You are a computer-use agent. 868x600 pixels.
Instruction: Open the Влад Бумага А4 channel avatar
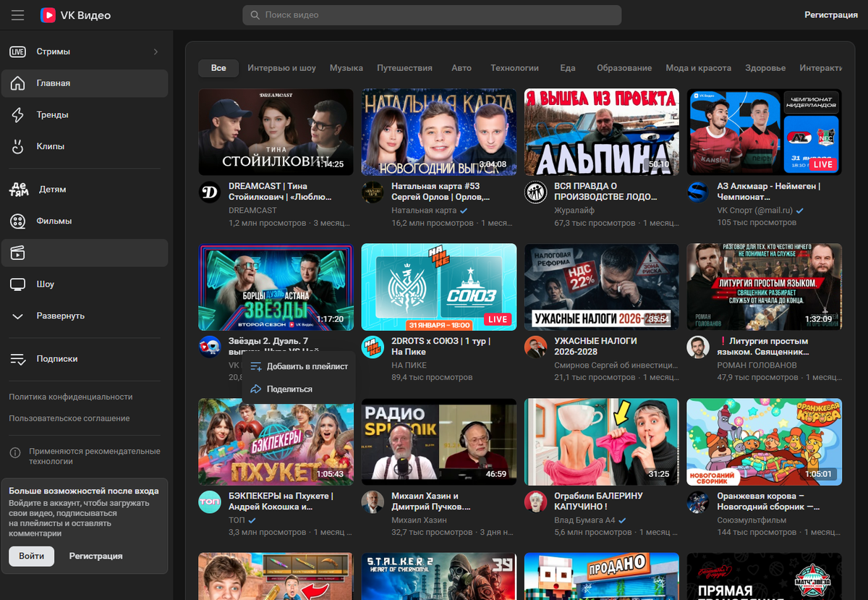point(535,502)
